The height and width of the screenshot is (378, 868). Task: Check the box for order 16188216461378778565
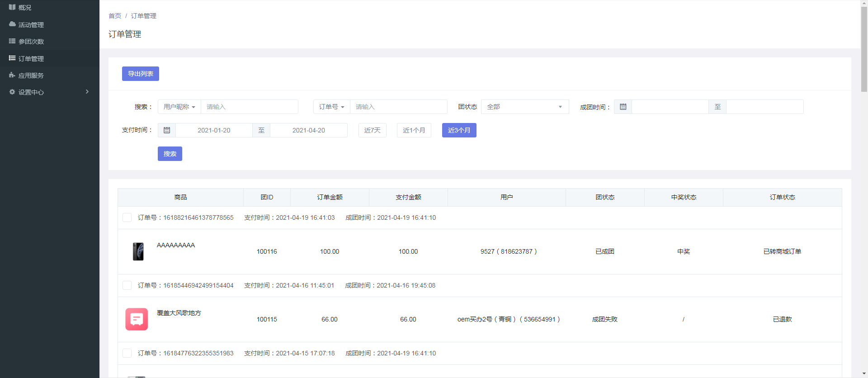[x=127, y=217]
